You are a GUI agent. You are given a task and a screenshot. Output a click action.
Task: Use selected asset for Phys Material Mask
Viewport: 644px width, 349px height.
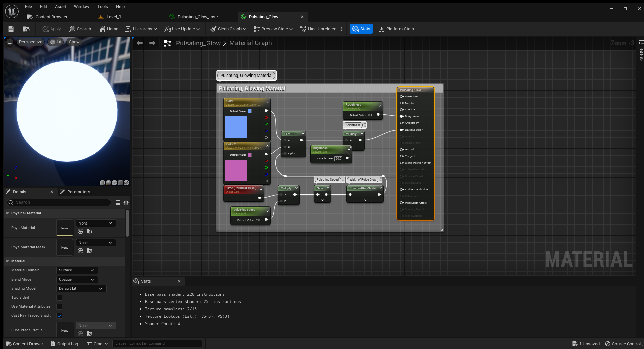point(80,251)
